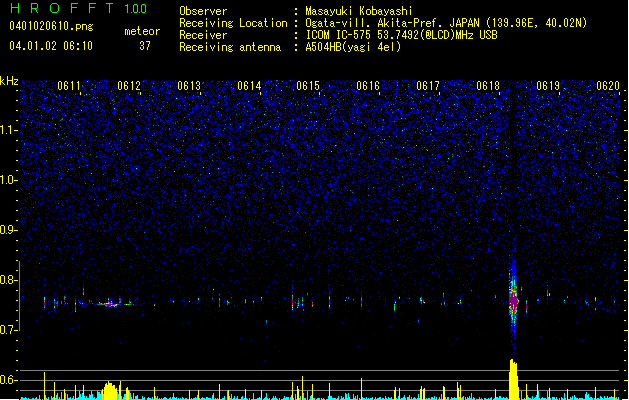Click the 0.6 kHz axis label
The image size is (629, 400).
(9, 380)
